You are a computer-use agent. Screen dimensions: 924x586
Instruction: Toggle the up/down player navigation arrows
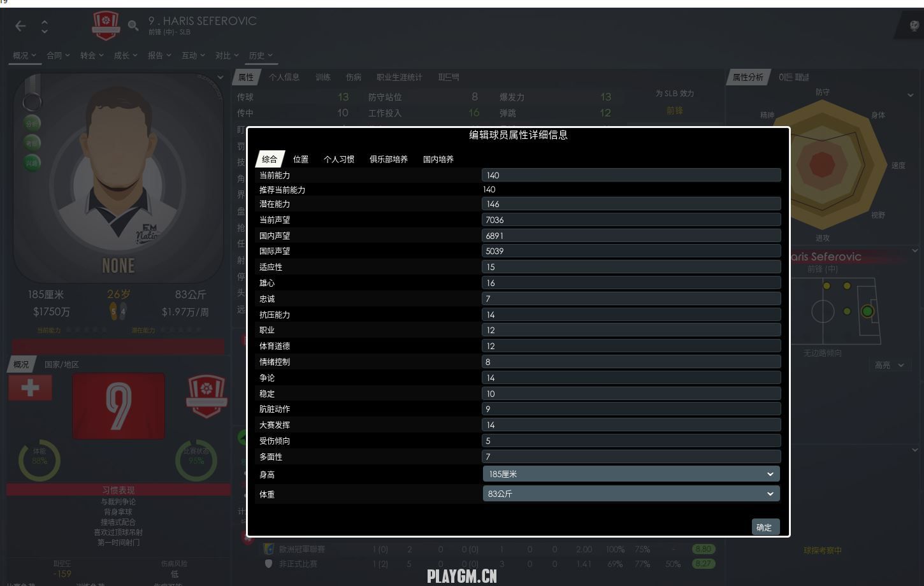[45, 26]
